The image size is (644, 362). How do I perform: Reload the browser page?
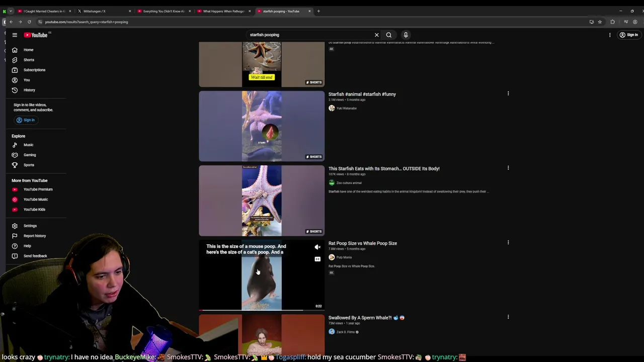pyautogui.click(x=29, y=22)
